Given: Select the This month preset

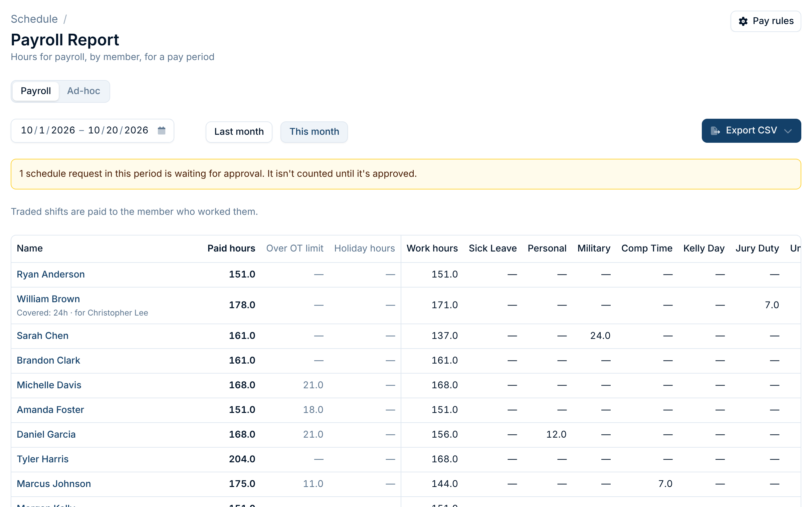Looking at the screenshot, I should (x=314, y=131).
